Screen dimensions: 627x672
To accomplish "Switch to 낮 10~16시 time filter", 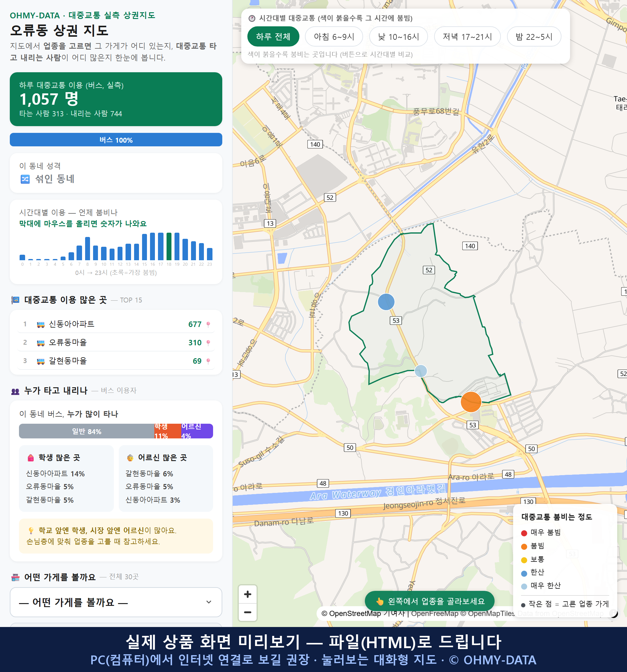I will click(x=399, y=36).
